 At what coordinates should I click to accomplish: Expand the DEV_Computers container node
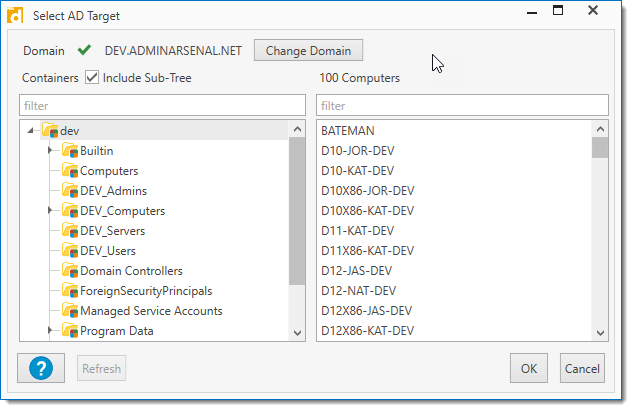click(50, 211)
